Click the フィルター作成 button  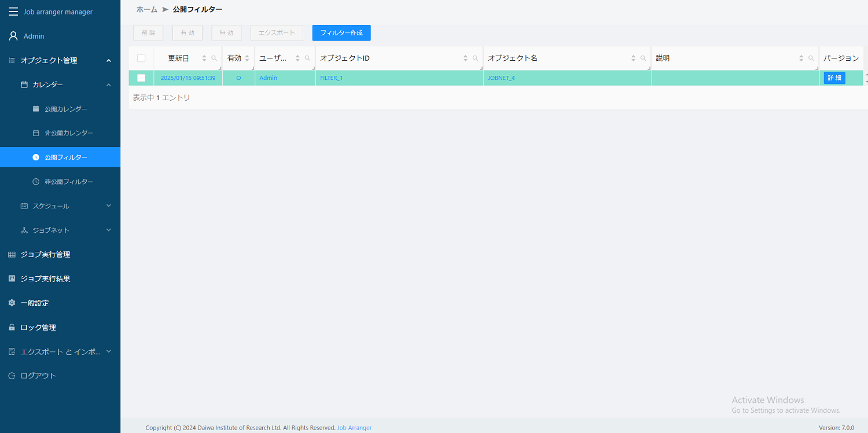[341, 33]
